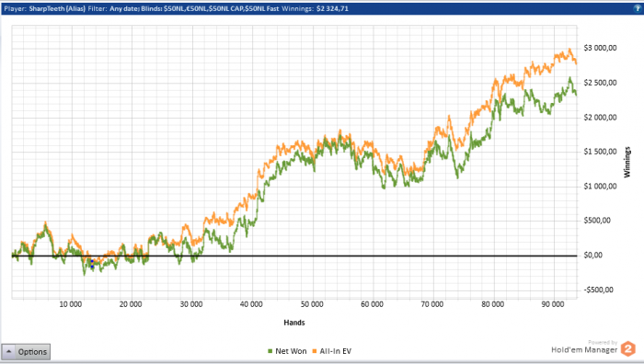Screen dimensions: 644x364
Task: Click the -$500,00 winnings axis label
Action: (598, 290)
